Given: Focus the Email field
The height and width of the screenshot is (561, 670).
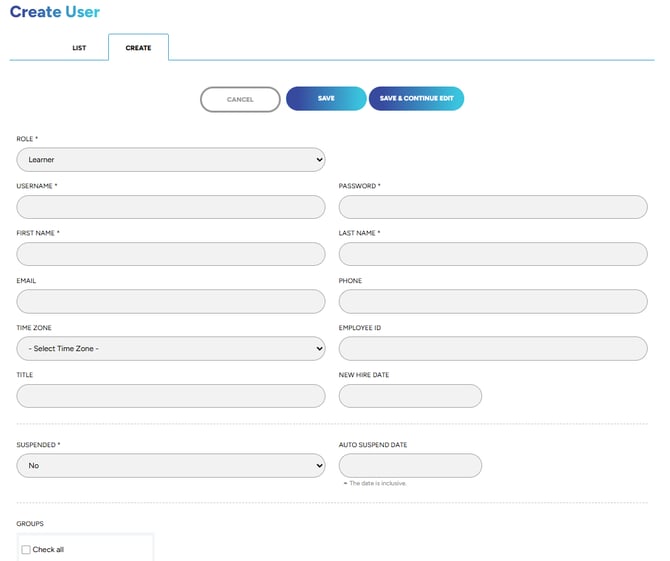Looking at the screenshot, I should click(171, 301).
